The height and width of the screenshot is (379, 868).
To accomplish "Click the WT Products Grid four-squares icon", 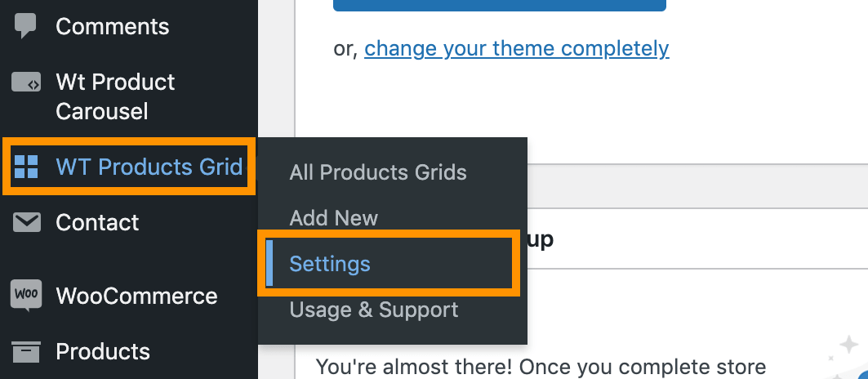I will coord(26,167).
